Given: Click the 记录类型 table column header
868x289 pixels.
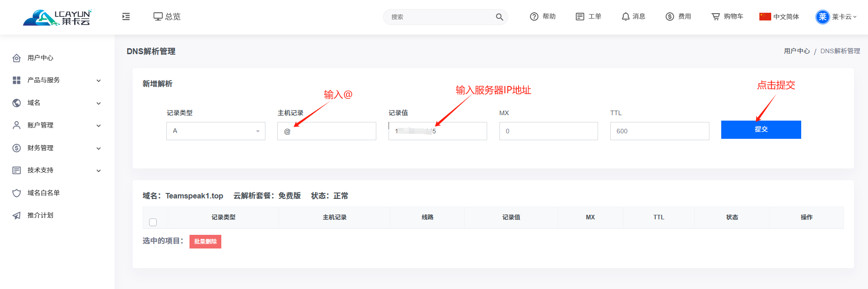Looking at the screenshot, I should click(224, 218).
